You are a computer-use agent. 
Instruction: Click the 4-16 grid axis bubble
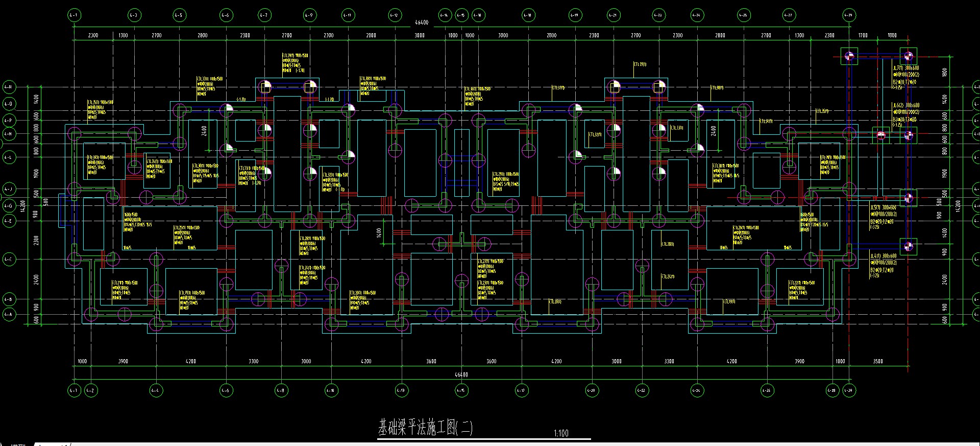coord(478,15)
